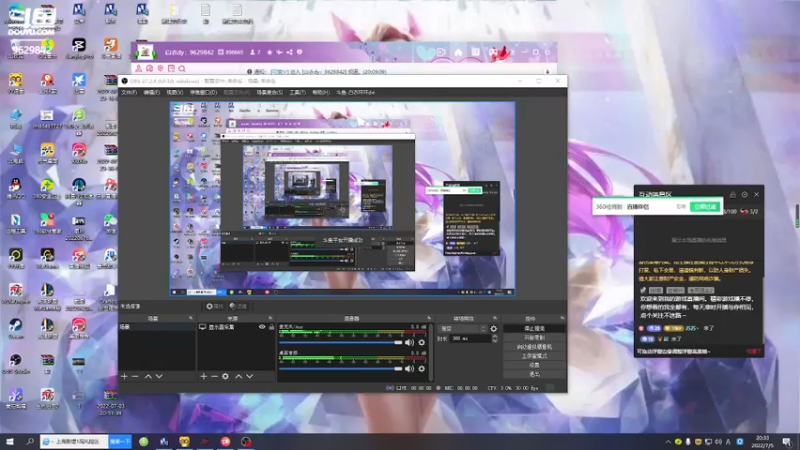
Task: Click search icon in purple window toolbar
Action: pyautogui.click(x=182, y=68)
